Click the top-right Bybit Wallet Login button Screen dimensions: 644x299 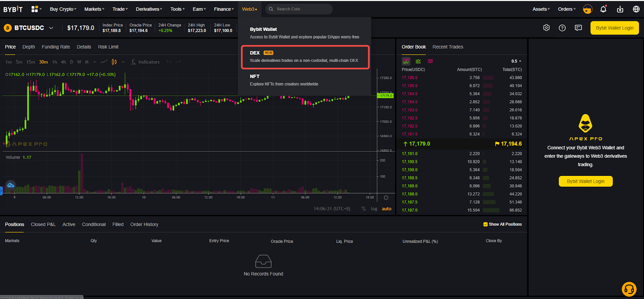coord(615,28)
